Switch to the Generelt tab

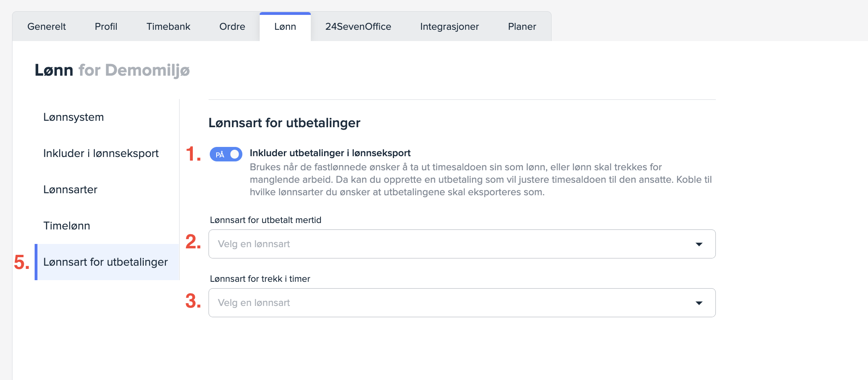46,27
